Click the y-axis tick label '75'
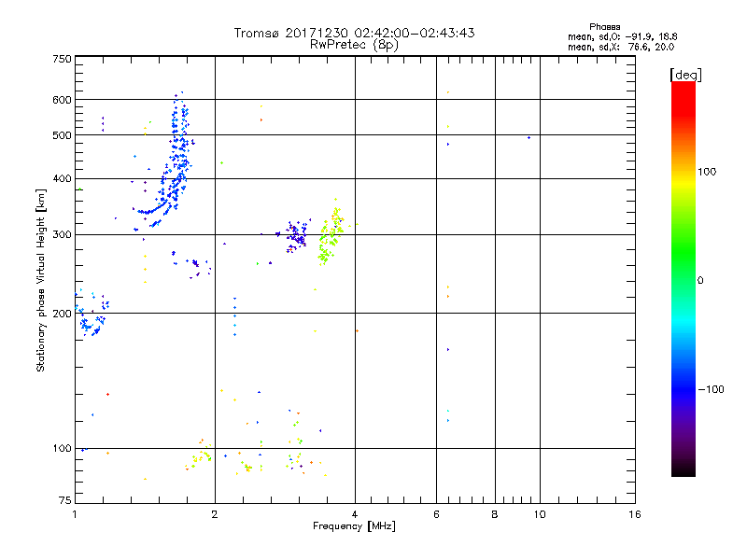 click(65, 500)
